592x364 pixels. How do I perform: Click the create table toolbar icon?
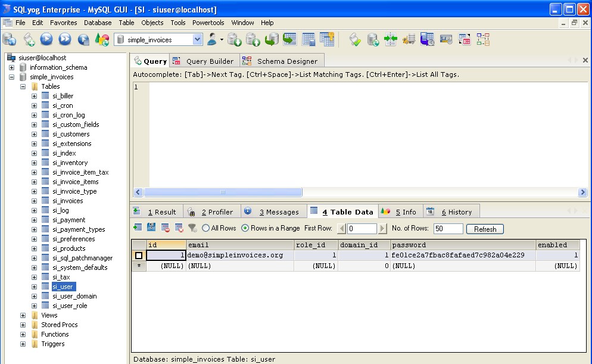[x=309, y=39]
